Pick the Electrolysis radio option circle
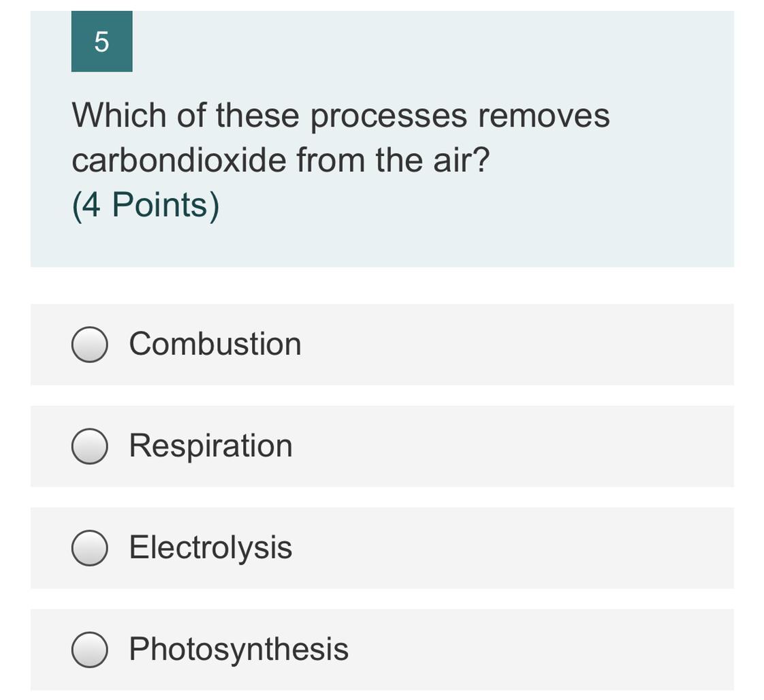This screenshot has height=700, width=764. (90, 548)
